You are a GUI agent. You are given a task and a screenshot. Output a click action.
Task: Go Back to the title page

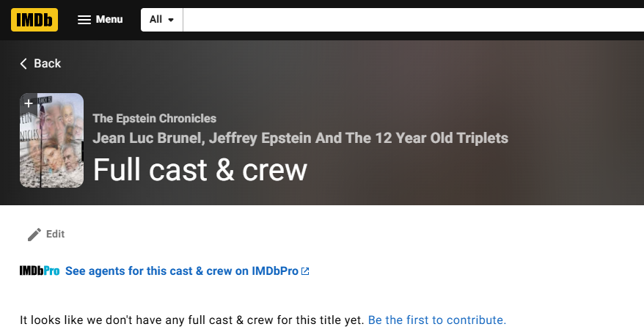point(40,64)
